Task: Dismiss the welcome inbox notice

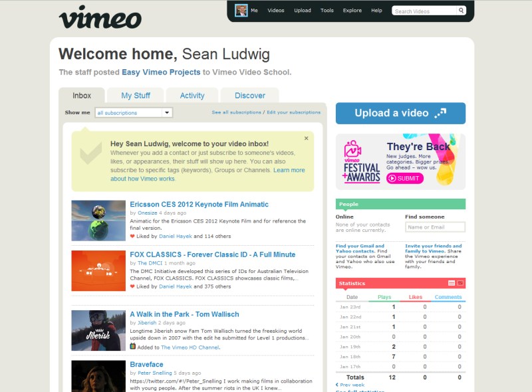Action: pos(307,138)
